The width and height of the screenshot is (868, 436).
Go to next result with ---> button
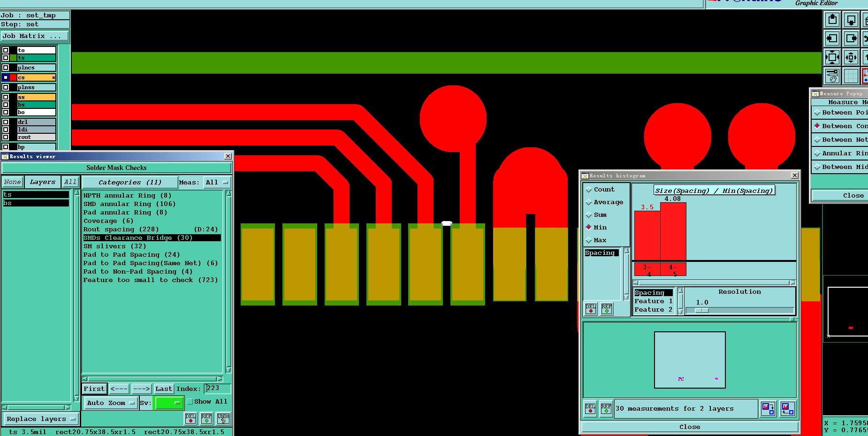point(141,389)
